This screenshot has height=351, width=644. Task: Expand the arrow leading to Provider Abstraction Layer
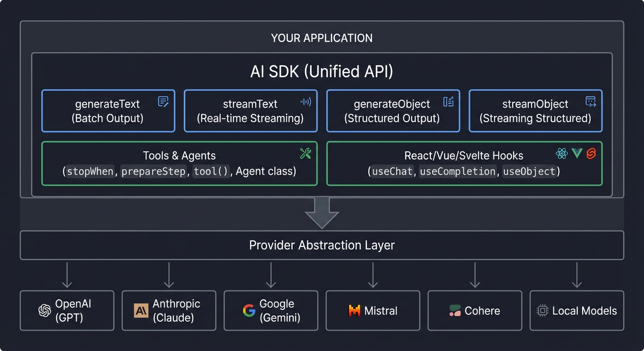click(322, 213)
